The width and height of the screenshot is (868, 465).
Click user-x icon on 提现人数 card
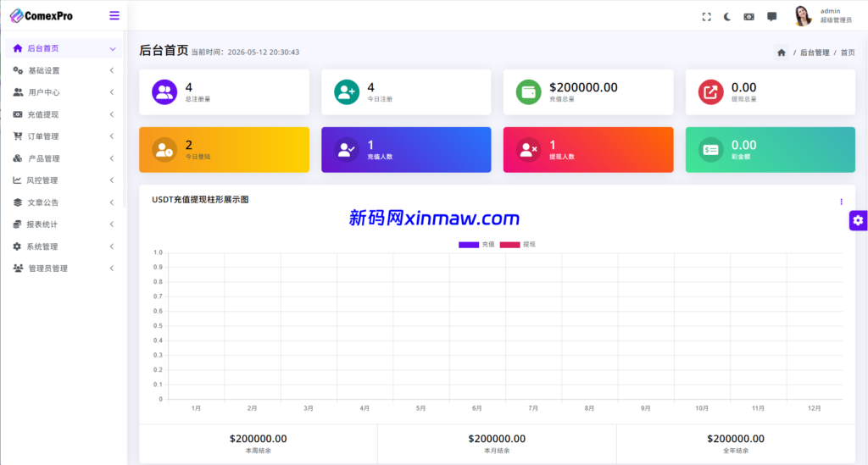tap(529, 150)
